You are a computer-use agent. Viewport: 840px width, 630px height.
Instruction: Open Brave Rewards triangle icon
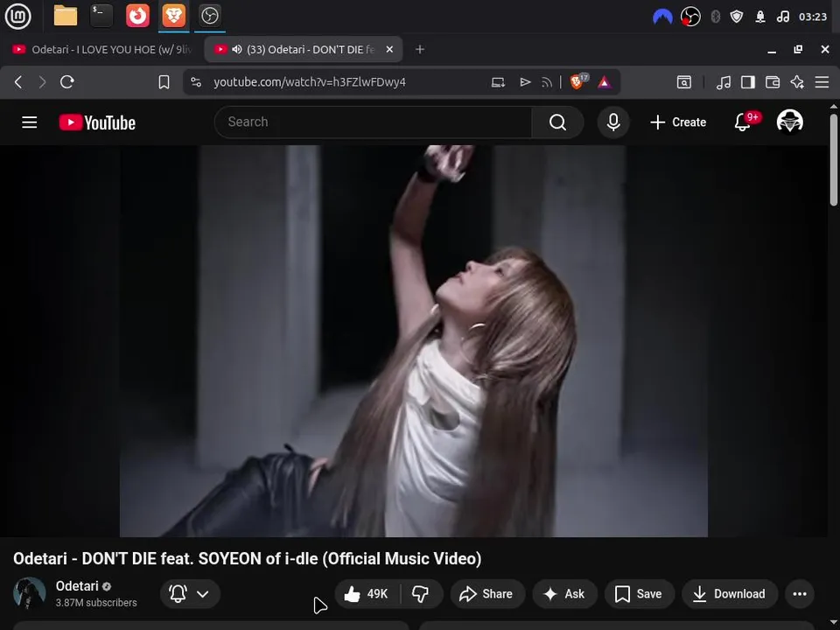click(605, 82)
